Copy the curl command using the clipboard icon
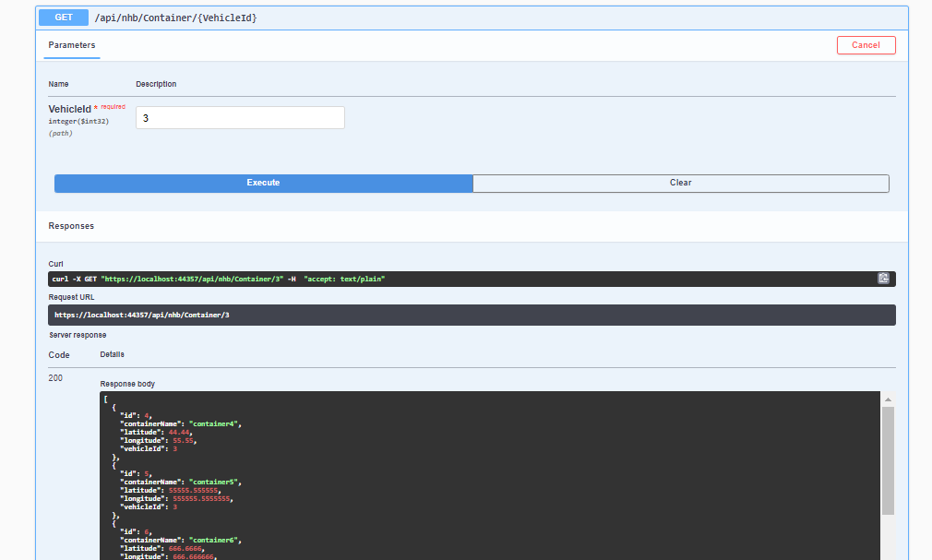932x560 pixels. pyautogui.click(x=883, y=278)
